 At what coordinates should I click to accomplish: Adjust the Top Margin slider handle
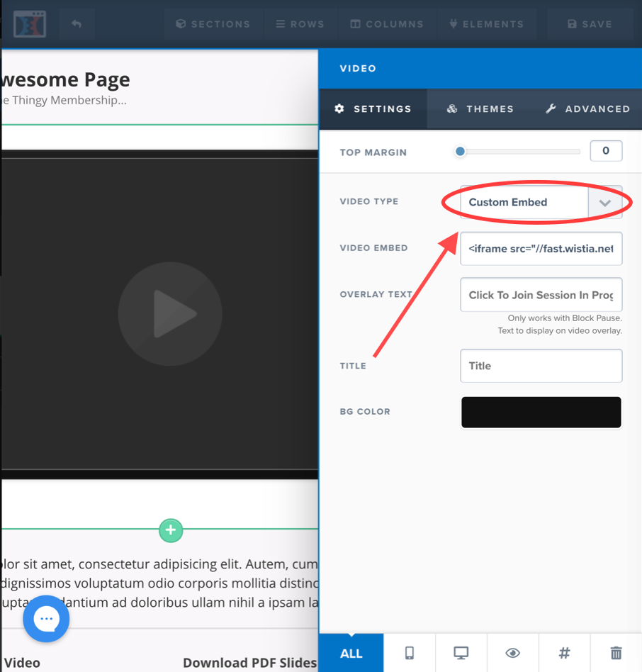(461, 151)
